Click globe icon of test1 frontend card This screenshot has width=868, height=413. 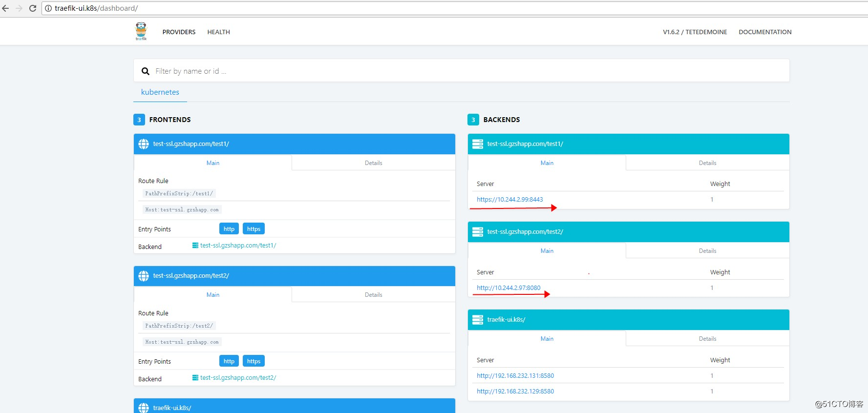tap(144, 144)
